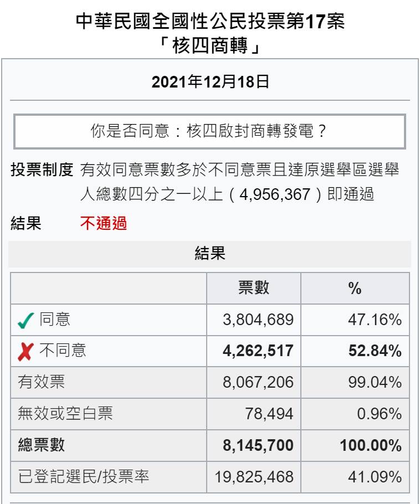
Task: Select the 不同意 vote count 4,262,517
Action: pos(258,351)
